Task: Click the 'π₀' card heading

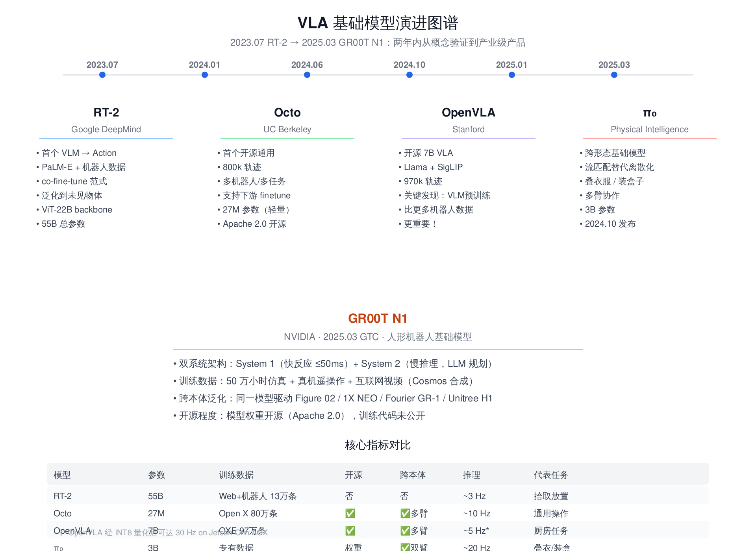Action: tap(650, 113)
